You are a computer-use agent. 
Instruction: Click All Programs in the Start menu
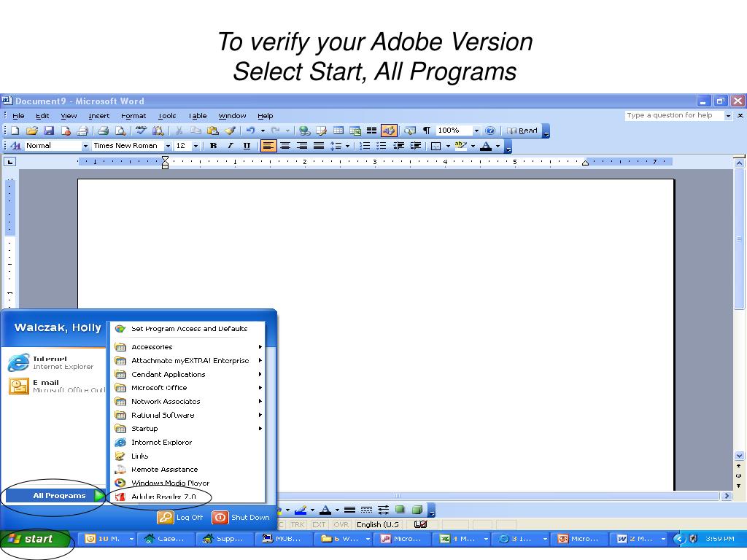point(55,496)
